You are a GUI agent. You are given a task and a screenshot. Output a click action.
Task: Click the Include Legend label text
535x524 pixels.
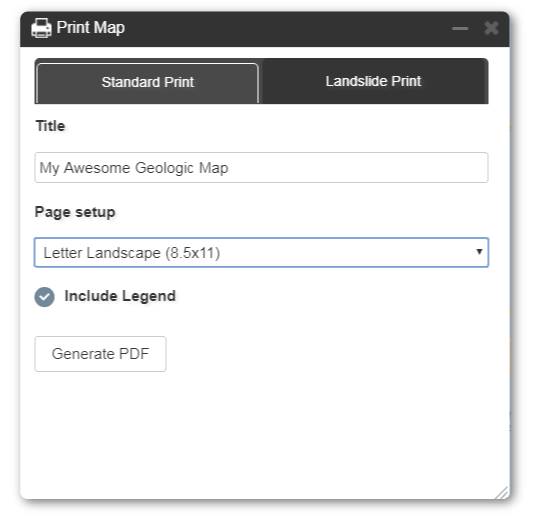click(x=120, y=296)
